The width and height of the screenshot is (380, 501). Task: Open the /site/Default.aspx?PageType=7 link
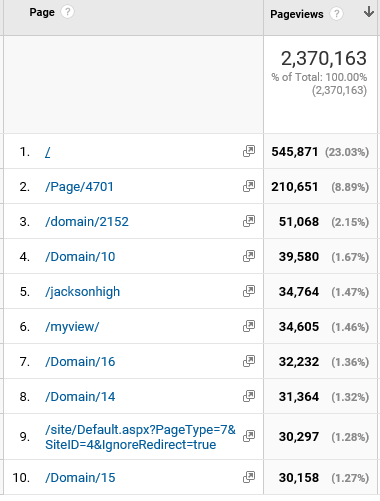140,437
